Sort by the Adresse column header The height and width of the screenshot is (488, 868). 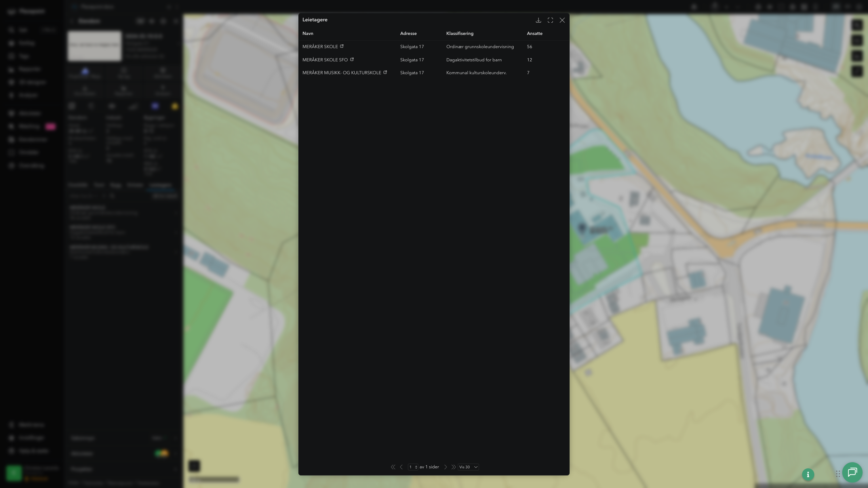pyautogui.click(x=408, y=33)
